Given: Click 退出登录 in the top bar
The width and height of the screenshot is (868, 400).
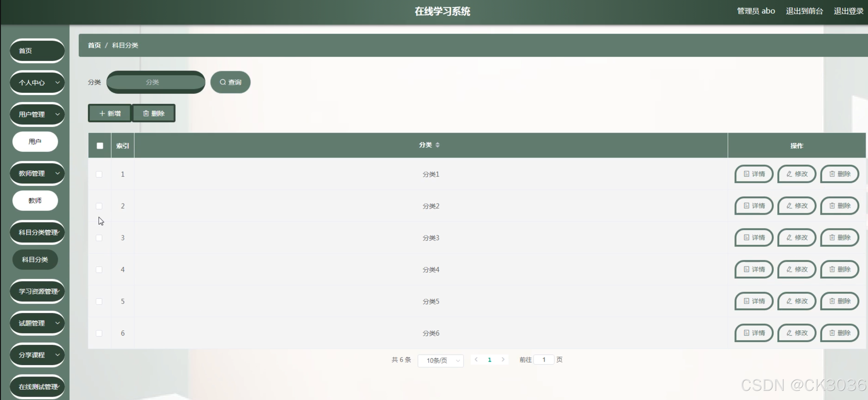Looking at the screenshot, I should pyautogui.click(x=848, y=11).
